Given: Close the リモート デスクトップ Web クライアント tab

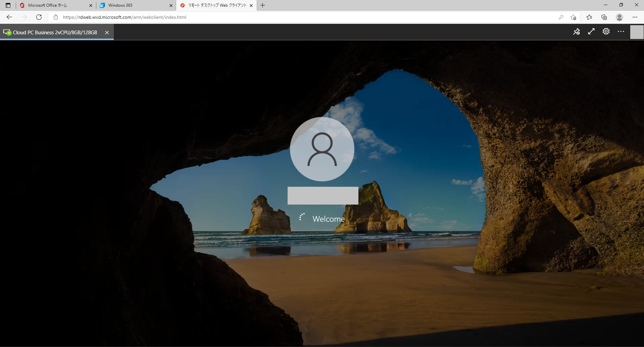Looking at the screenshot, I should [251, 5].
